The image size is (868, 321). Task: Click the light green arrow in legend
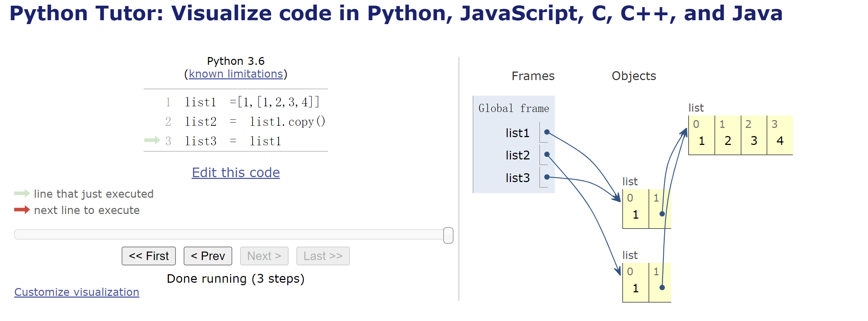[x=22, y=193]
